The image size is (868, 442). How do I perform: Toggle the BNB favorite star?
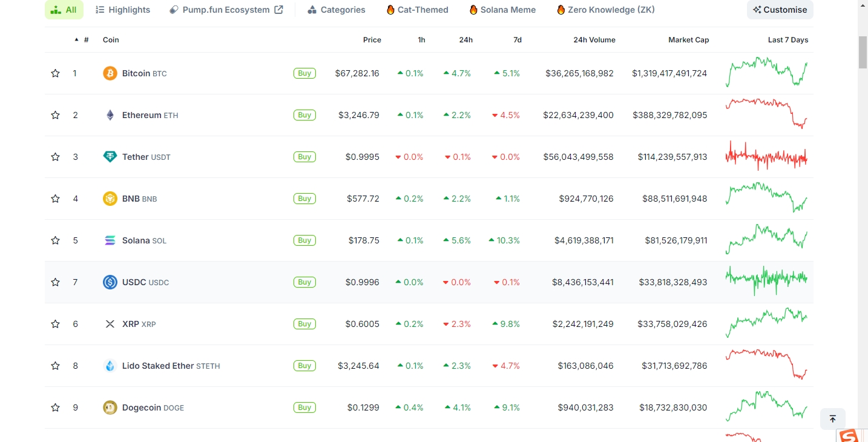pos(55,199)
